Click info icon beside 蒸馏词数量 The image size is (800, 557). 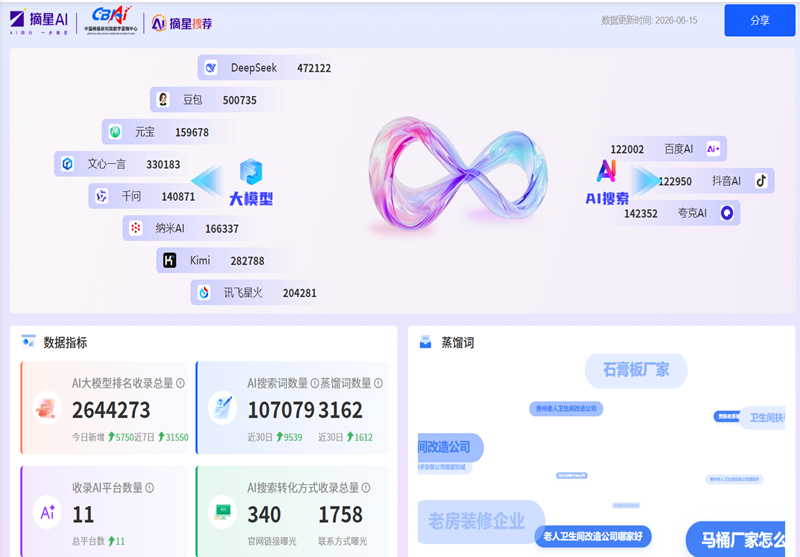[378, 383]
